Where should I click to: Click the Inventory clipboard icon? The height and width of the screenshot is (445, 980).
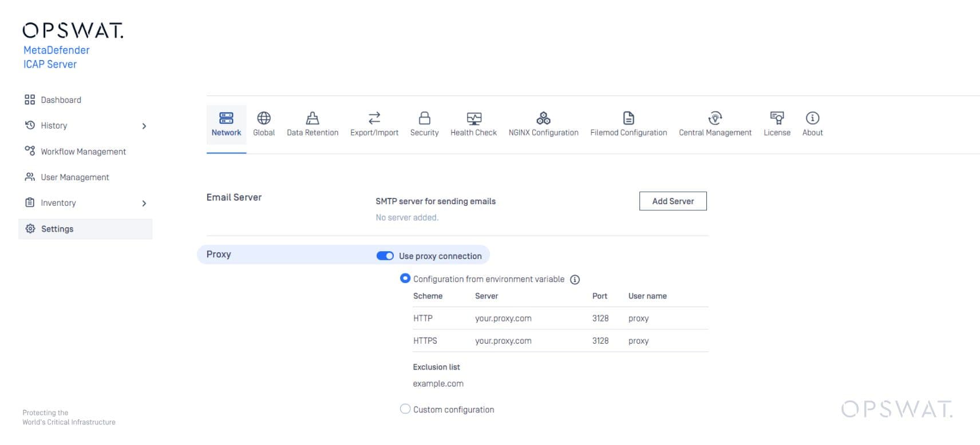[30, 202]
